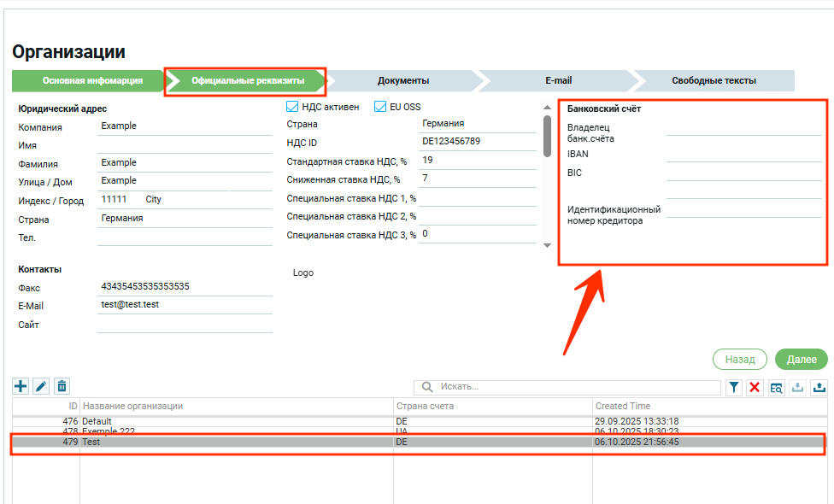Click the plus icon to add organization
The width and height of the screenshot is (834, 504).
coord(21,387)
